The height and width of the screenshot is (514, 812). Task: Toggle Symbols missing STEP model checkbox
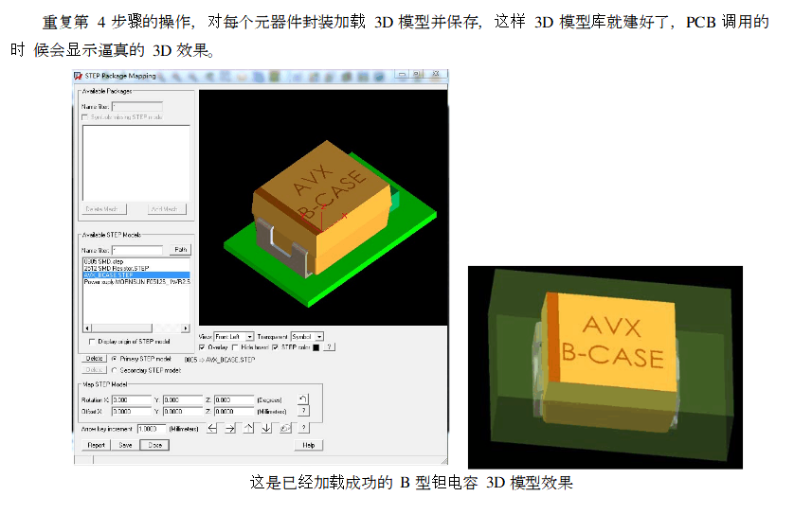pyautogui.click(x=85, y=117)
